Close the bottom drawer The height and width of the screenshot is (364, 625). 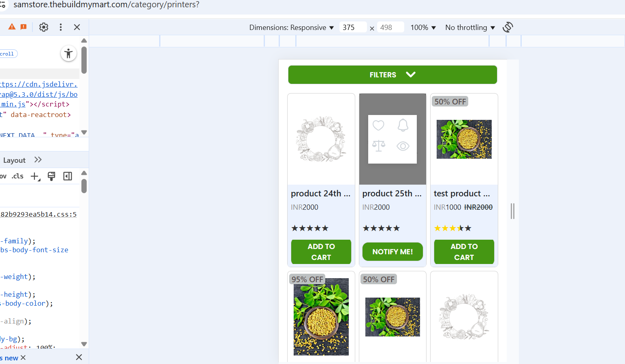79,357
